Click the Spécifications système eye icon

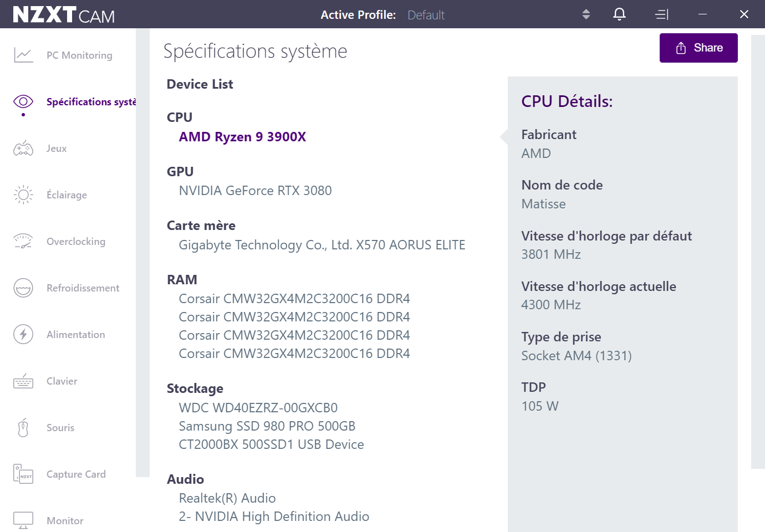pyautogui.click(x=23, y=101)
